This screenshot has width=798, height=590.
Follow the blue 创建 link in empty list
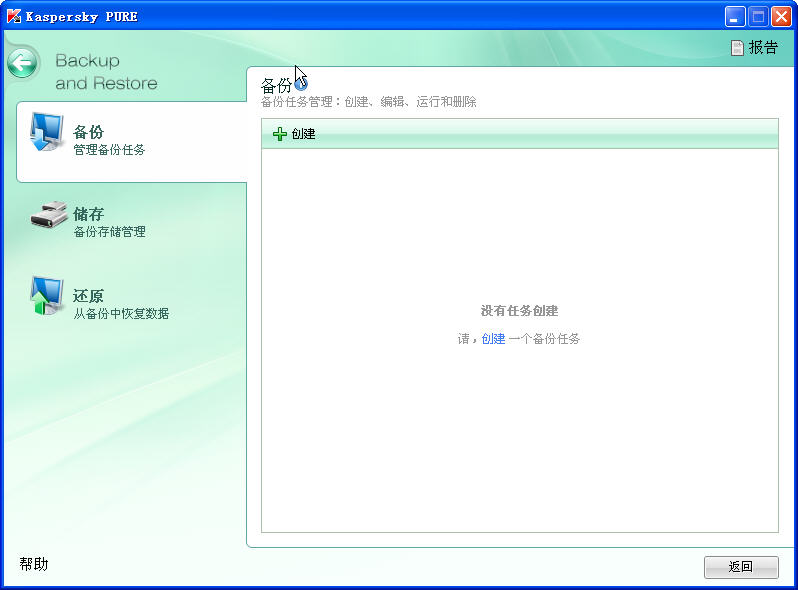(x=493, y=339)
